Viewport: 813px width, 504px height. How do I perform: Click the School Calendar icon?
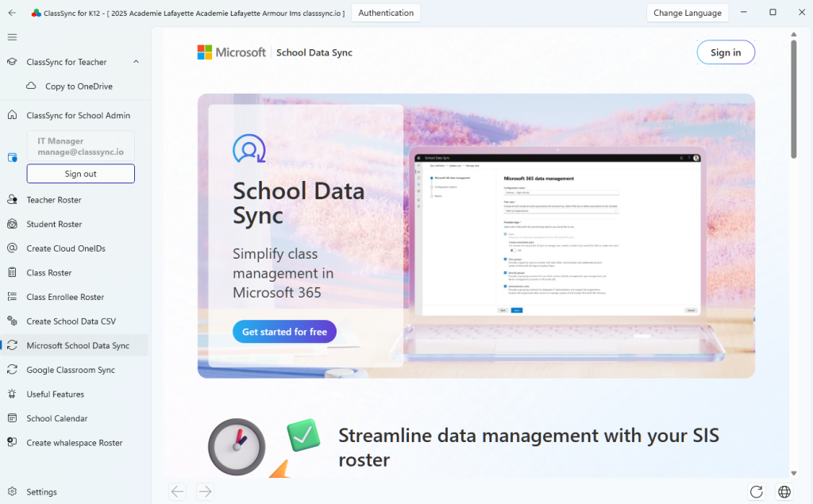click(x=12, y=418)
